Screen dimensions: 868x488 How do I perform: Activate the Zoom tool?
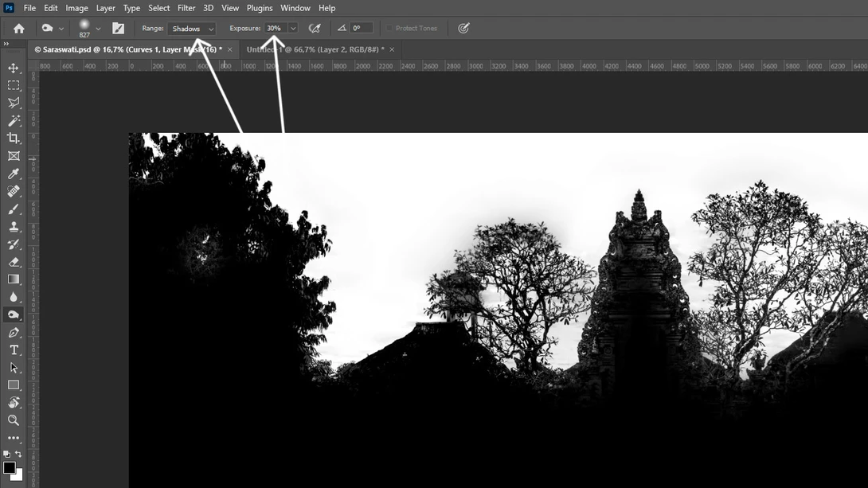[x=14, y=420]
